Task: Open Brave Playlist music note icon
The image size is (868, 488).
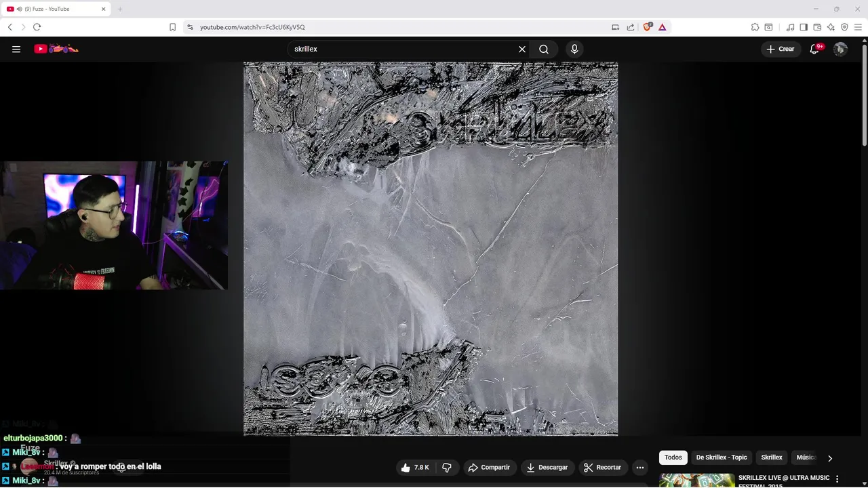Action: click(x=790, y=27)
